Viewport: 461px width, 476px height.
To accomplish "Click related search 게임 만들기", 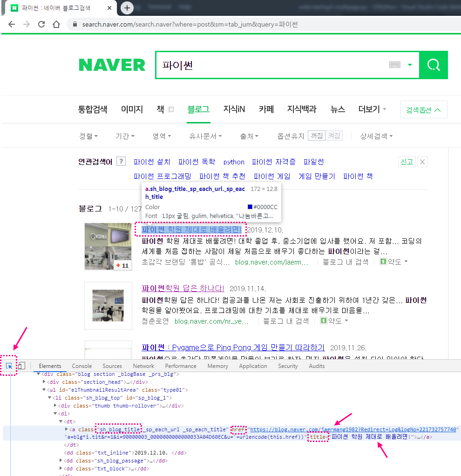I will (317, 176).
